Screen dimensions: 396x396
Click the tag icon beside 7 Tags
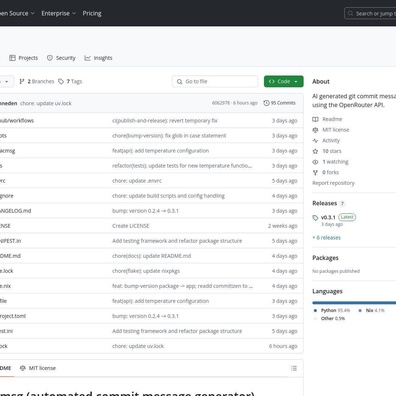(61, 81)
